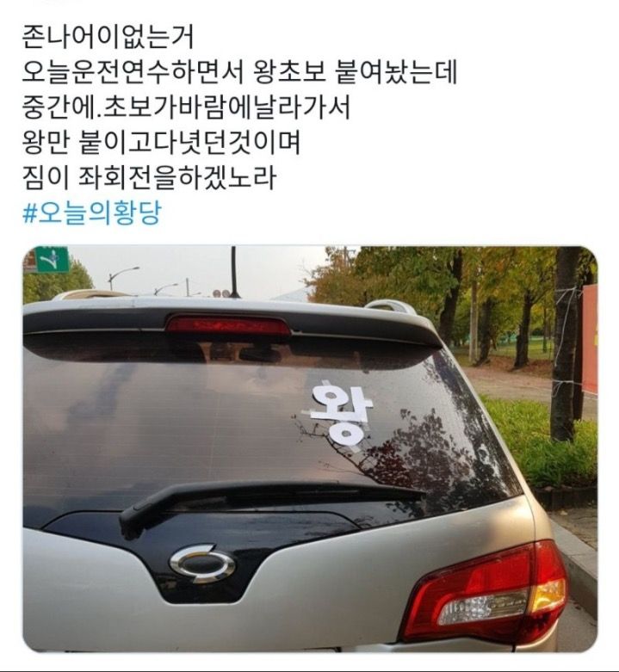This screenshot has height=672, width=619.
Task: Click the line mentioning 왕초보 붙여놨는데
Action: point(239,72)
